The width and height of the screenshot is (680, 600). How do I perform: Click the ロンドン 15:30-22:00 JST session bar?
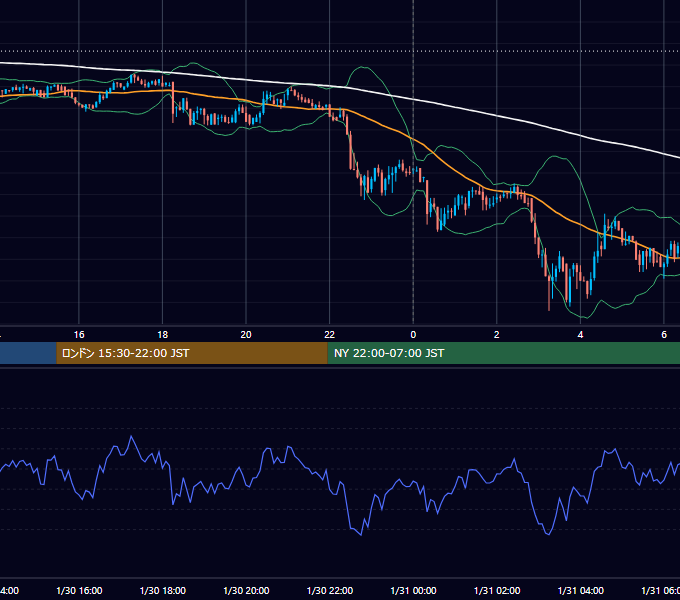[192, 353]
